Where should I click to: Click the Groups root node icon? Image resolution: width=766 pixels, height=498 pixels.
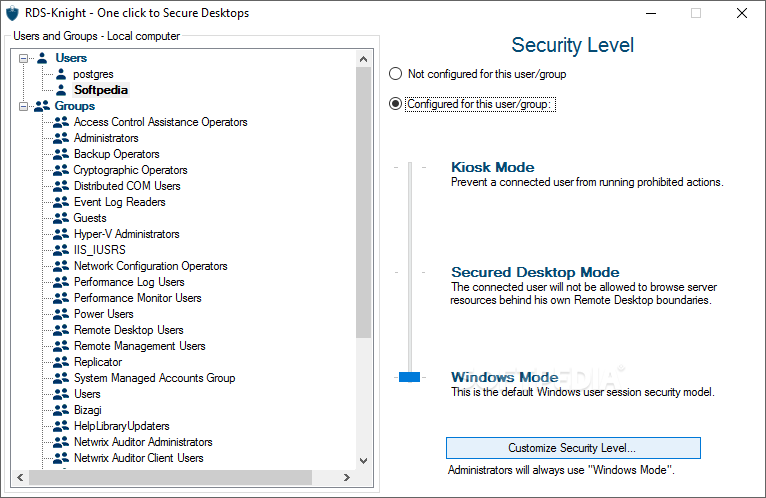tap(42, 106)
